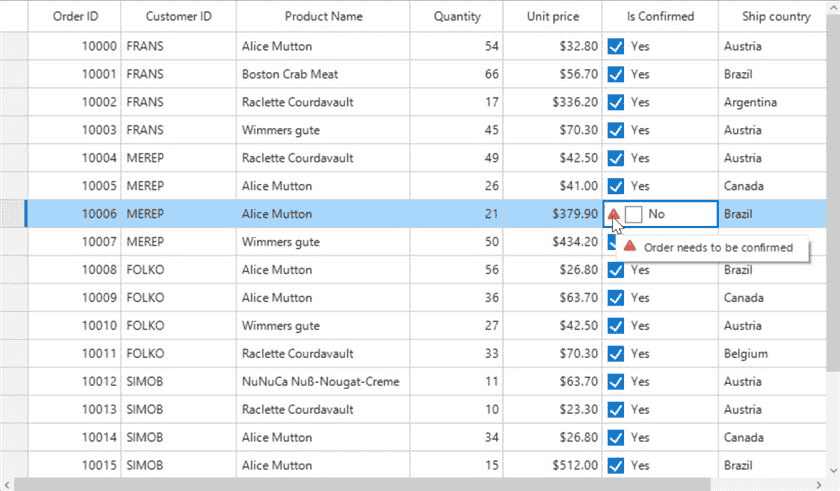Click the red error warning icon in row 10006
Image resolution: width=840 pixels, height=491 pixels.
point(614,214)
